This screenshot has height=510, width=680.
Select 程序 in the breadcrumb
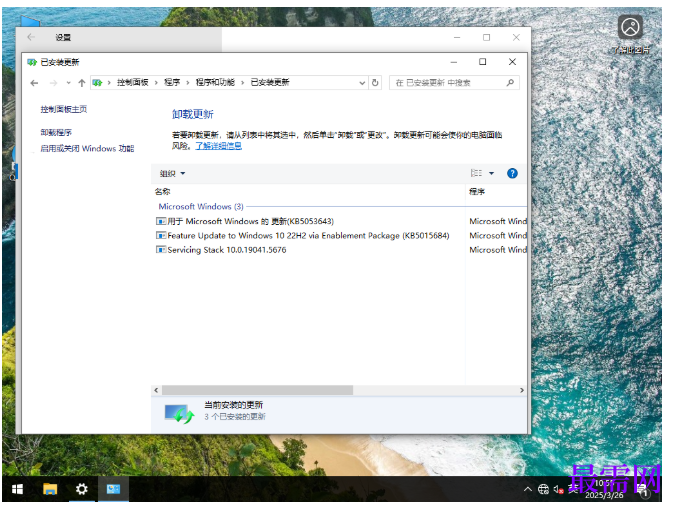172,82
